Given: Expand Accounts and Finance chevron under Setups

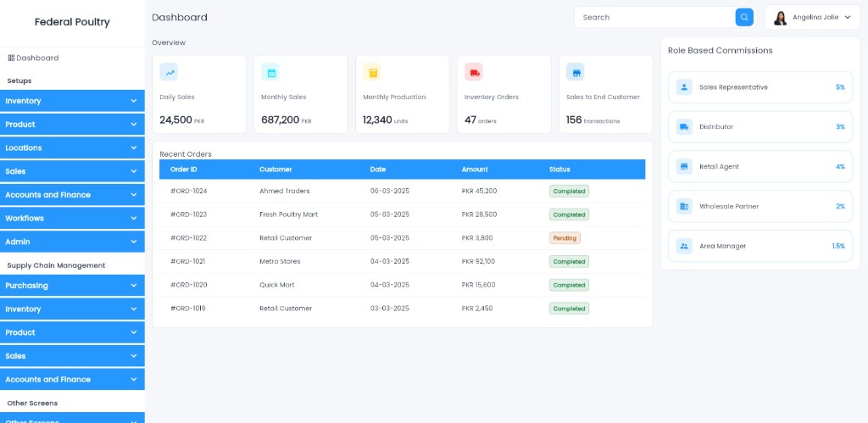Looking at the screenshot, I should pyautogui.click(x=133, y=195).
